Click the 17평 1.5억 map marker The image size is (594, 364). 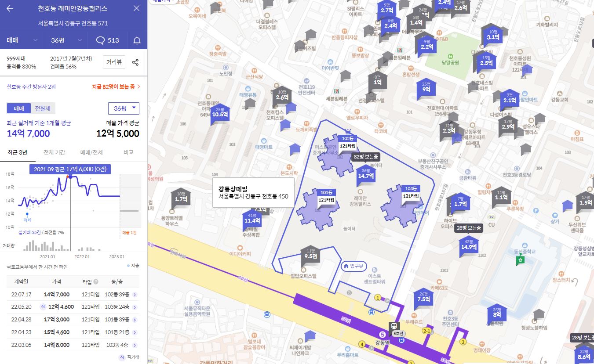coord(585,202)
